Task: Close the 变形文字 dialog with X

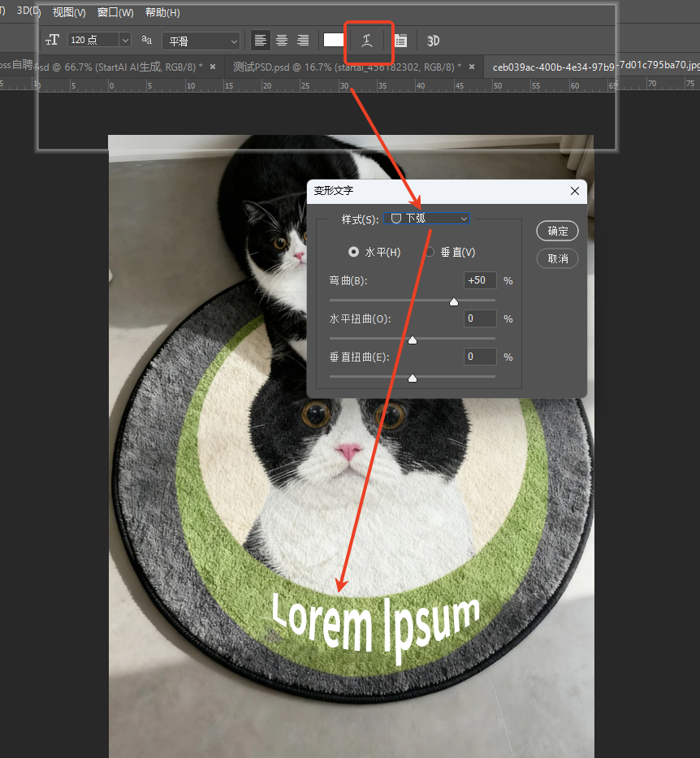Action: click(575, 191)
